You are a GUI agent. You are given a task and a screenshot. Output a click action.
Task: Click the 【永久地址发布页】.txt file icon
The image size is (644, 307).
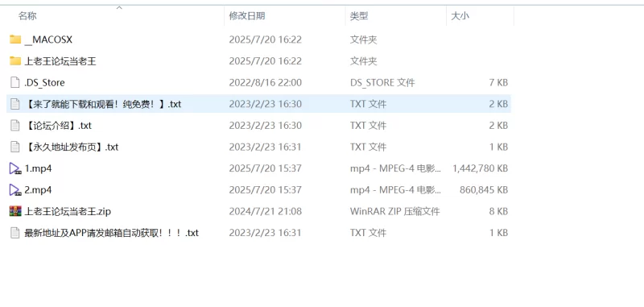(x=15, y=147)
